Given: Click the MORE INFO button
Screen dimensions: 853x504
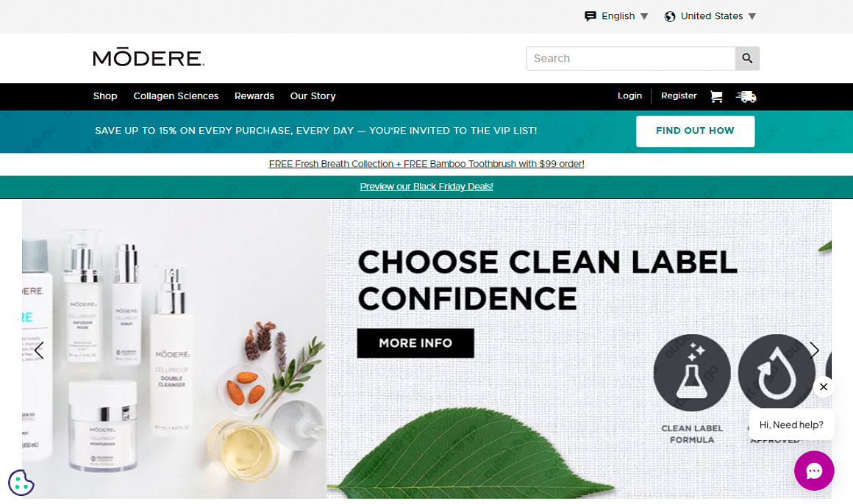Looking at the screenshot, I should [x=415, y=343].
